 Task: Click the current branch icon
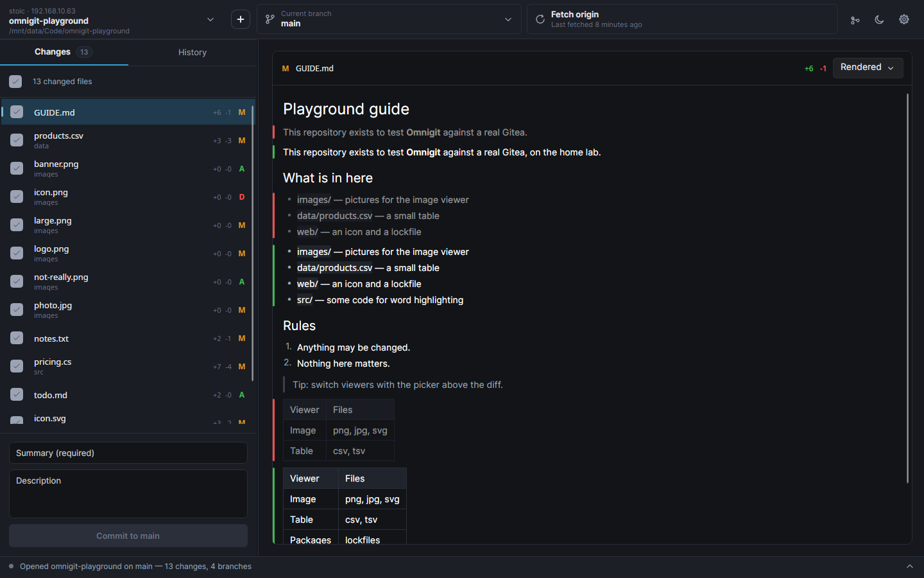coord(270,19)
